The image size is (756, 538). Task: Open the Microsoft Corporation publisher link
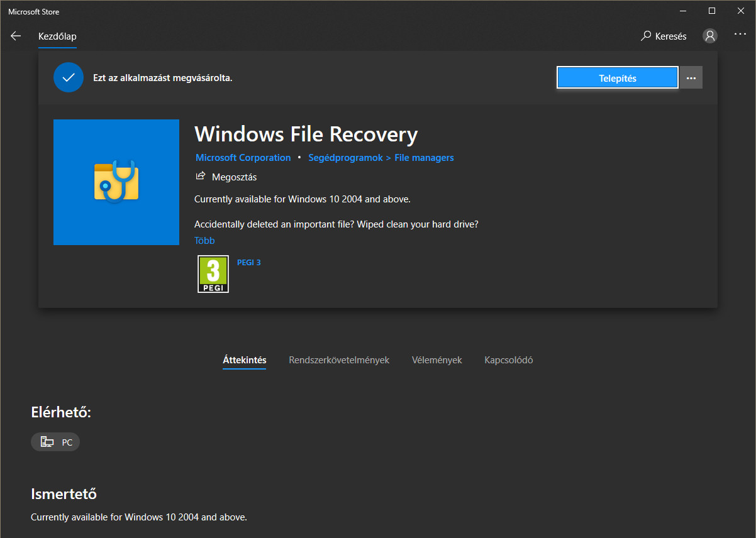tap(243, 158)
